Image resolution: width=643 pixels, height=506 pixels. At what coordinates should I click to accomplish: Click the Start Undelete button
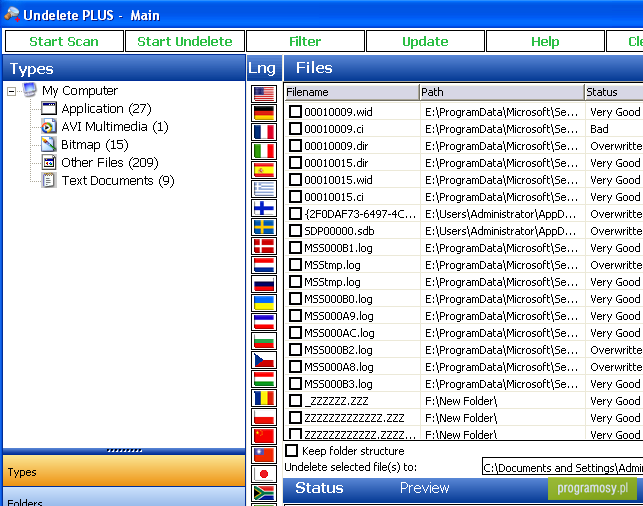pos(185,41)
